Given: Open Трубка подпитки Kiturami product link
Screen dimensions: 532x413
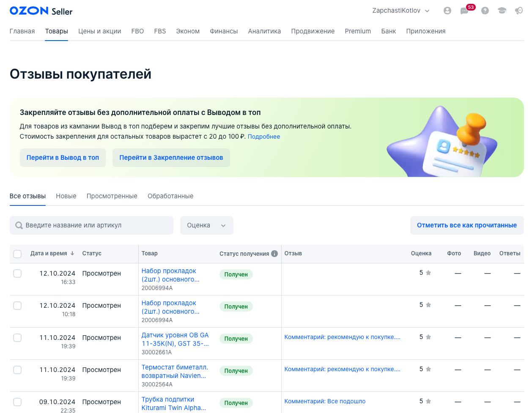Looking at the screenshot, I should point(174,404).
